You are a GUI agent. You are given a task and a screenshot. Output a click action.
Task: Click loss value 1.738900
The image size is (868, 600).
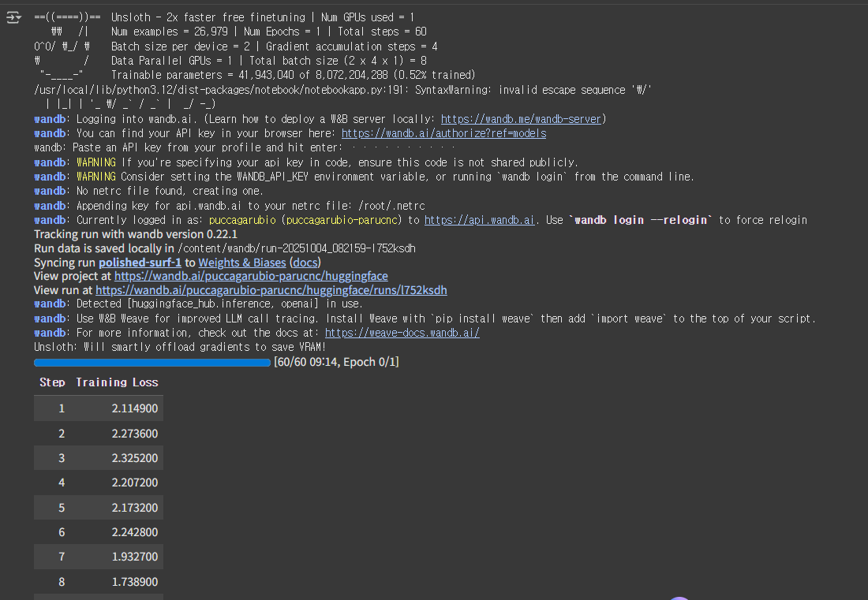tap(134, 582)
